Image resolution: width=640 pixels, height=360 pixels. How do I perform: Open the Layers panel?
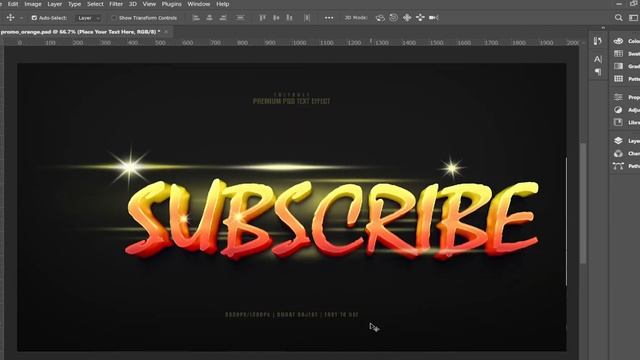[x=626, y=140]
